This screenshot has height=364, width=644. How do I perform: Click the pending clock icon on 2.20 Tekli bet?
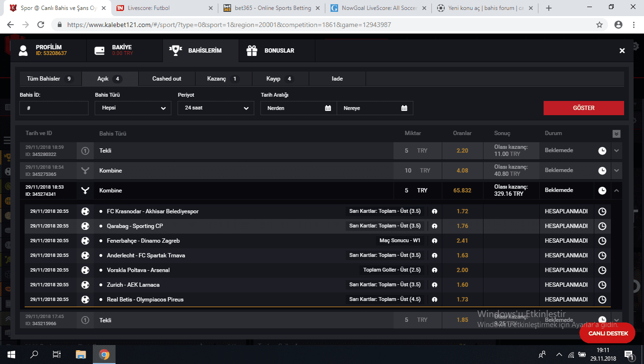point(602,151)
